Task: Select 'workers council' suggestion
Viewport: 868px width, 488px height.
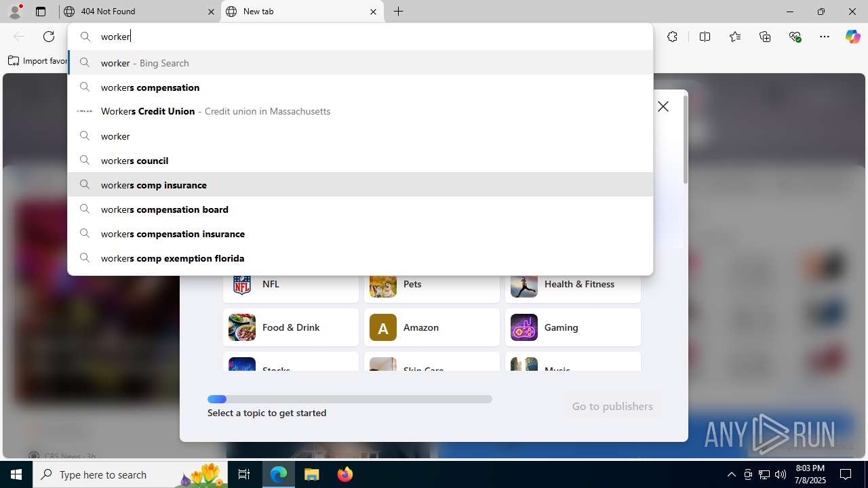Action: [360, 161]
